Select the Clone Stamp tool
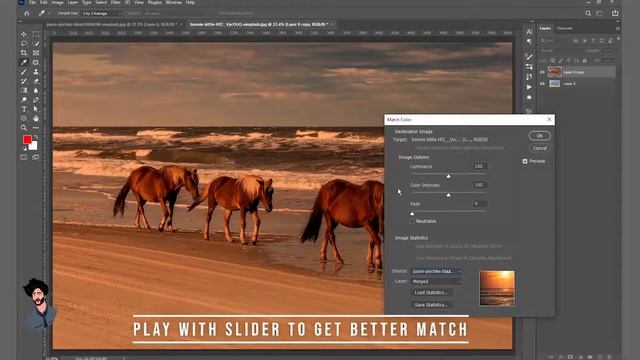This screenshot has height=360, width=640. [x=36, y=72]
